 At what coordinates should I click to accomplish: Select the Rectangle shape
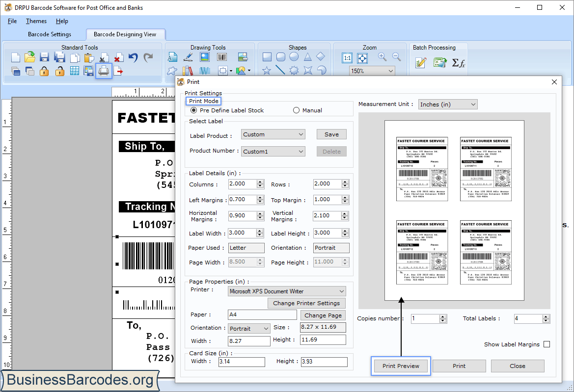(x=267, y=57)
